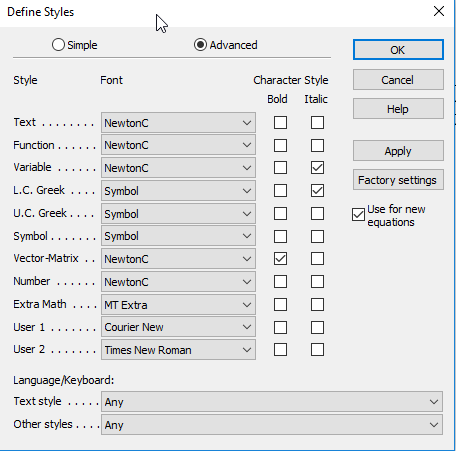This screenshot has height=451, width=456.
Task: Enable Italic for User 1 style
Action: coord(317,327)
